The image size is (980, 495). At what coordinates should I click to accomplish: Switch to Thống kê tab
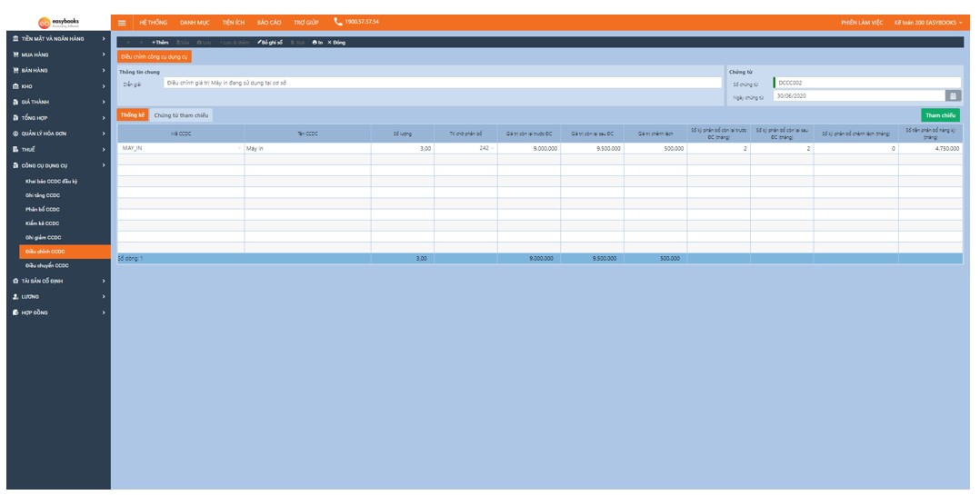(133, 114)
